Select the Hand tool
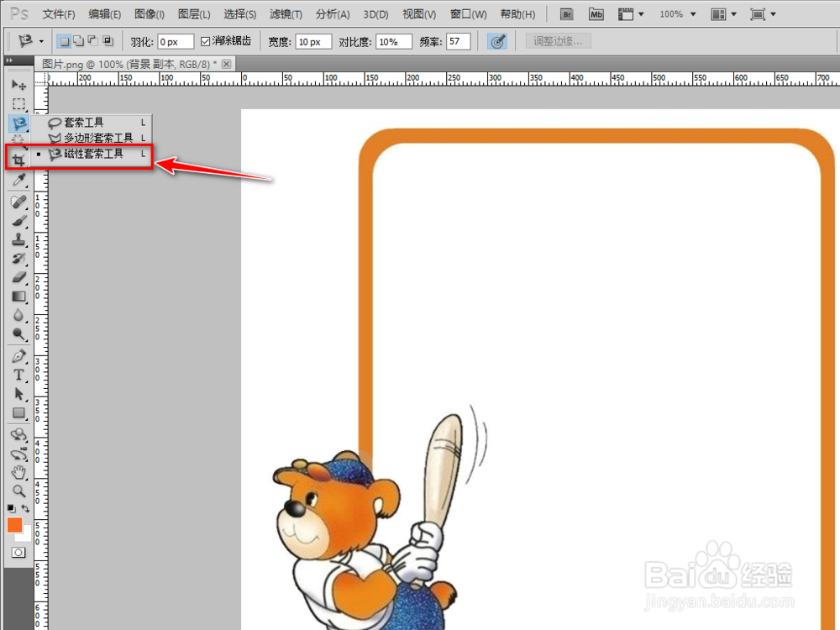840x630 pixels. click(x=18, y=472)
